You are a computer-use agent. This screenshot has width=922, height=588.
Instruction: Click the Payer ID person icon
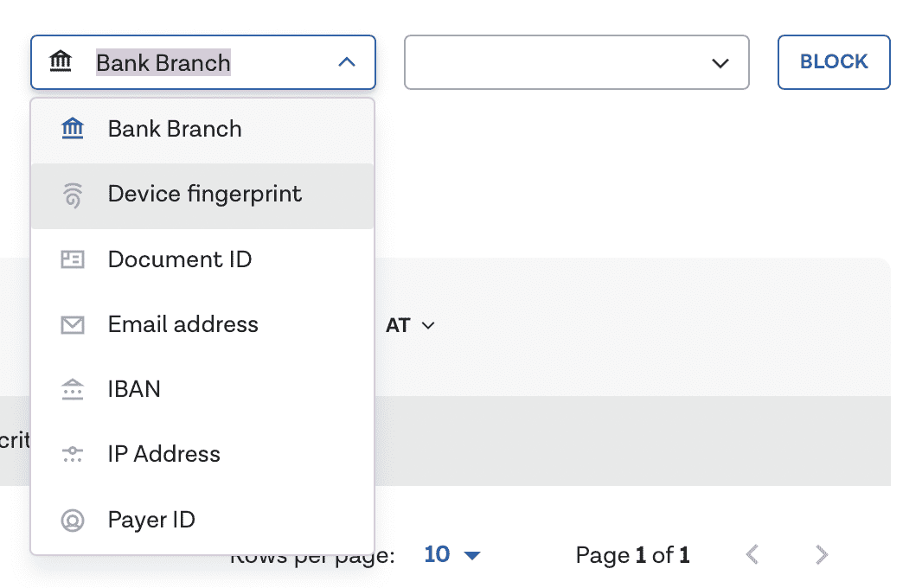tap(73, 521)
